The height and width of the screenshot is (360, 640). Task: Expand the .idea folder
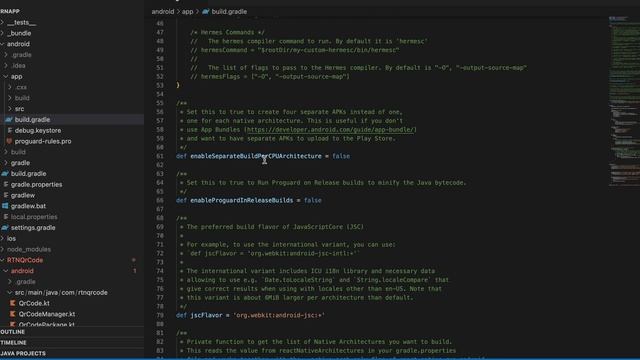(x=6, y=65)
